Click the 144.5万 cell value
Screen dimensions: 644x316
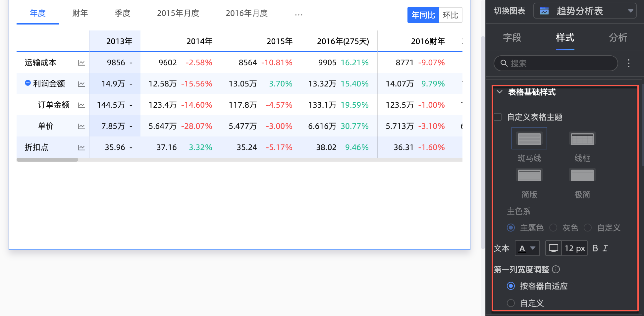pyautogui.click(x=111, y=105)
